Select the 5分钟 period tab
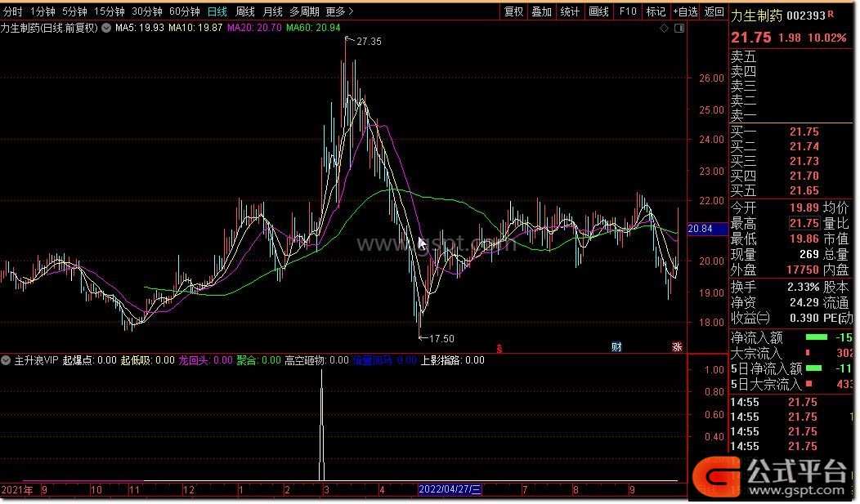Viewport: 860px width, 504px height. 74,11
